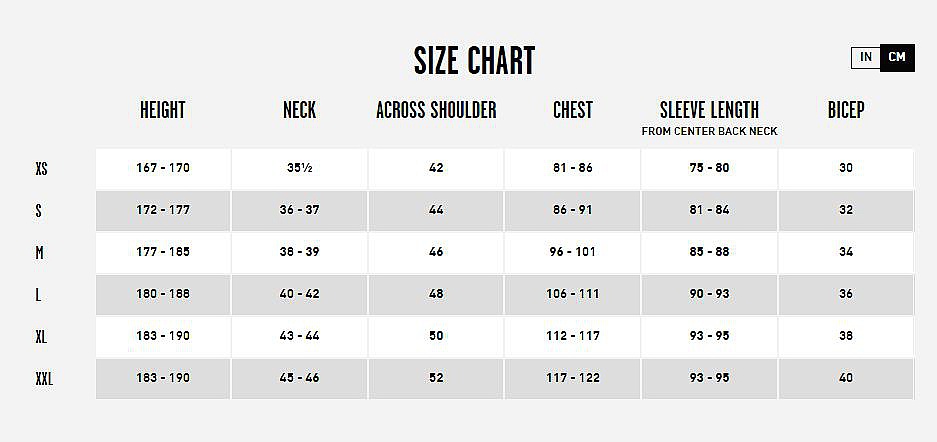The width and height of the screenshot is (937, 442).
Task: Click the M size row label
Action: [x=39, y=253]
